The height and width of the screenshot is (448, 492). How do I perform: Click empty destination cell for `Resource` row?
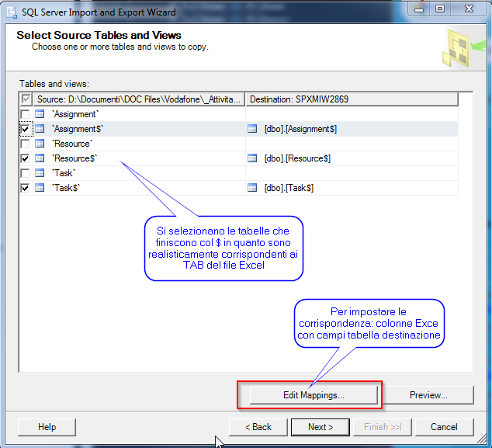pyautogui.click(x=351, y=144)
